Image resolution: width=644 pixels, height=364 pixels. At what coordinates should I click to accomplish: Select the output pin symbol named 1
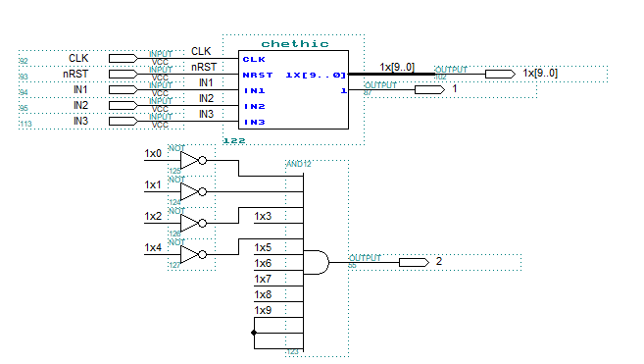[429, 89]
